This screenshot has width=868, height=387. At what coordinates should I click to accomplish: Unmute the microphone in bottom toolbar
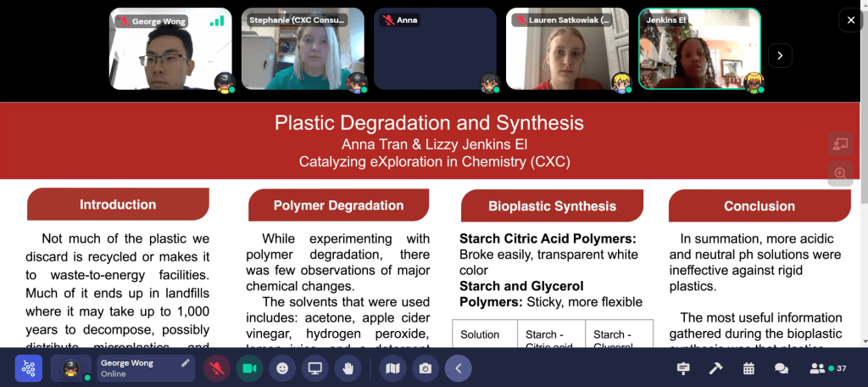[217, 368]
